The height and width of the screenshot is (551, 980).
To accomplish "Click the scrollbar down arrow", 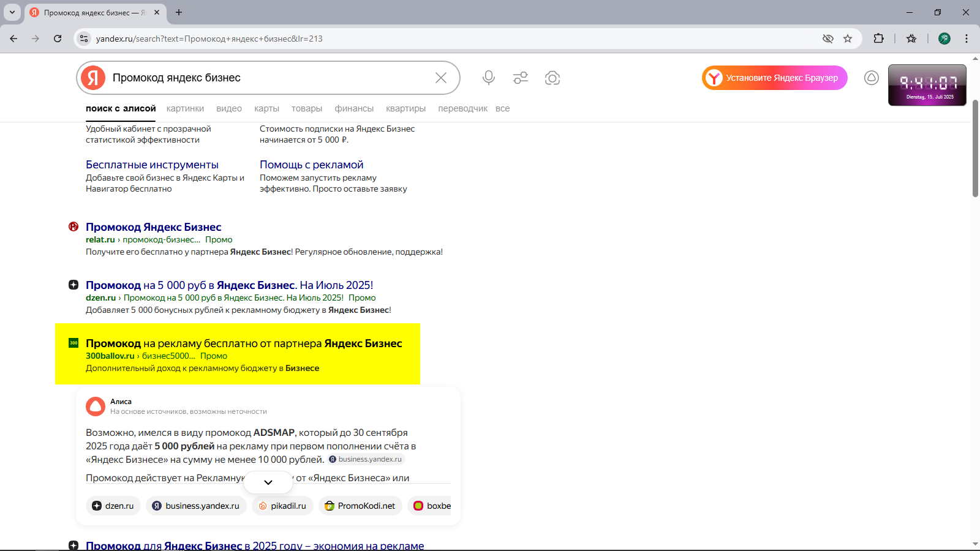I will tap(975, 544).
